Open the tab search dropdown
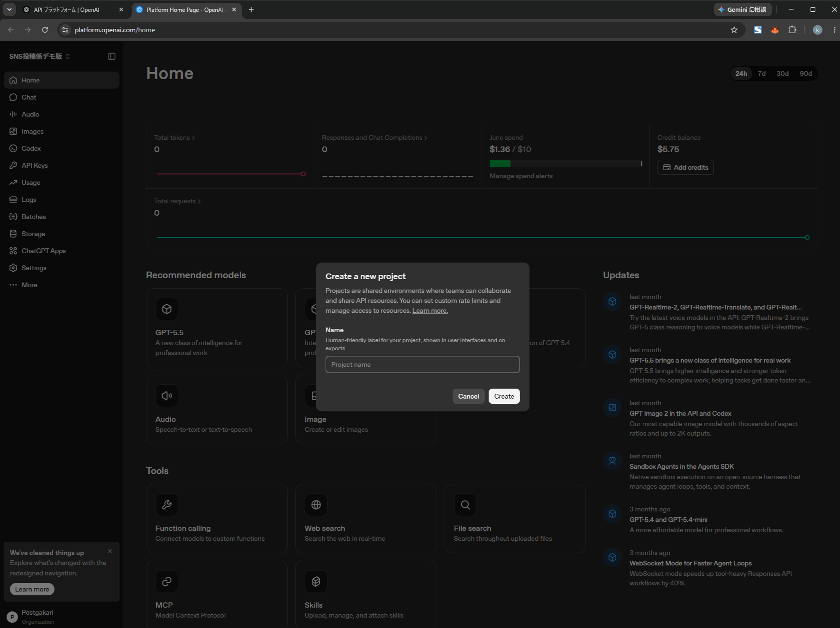Image resolution: width=840 pixels, height=628 pixels. (x=9, y=9)
